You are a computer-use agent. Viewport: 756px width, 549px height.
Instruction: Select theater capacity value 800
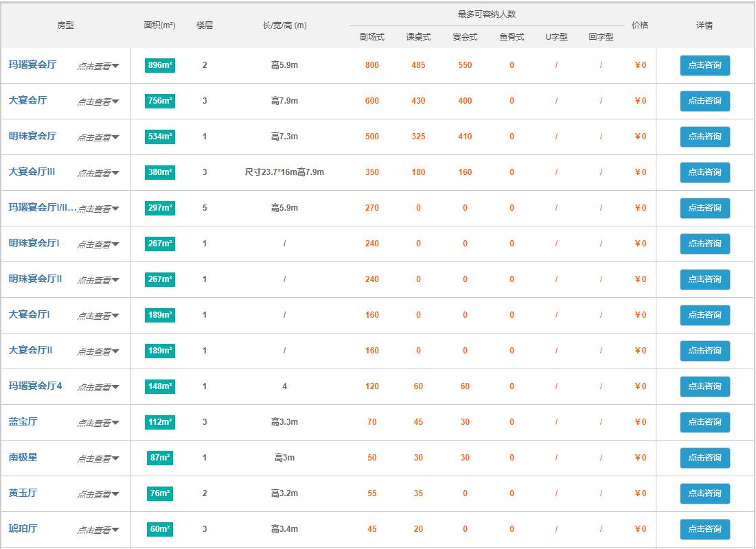371,65
